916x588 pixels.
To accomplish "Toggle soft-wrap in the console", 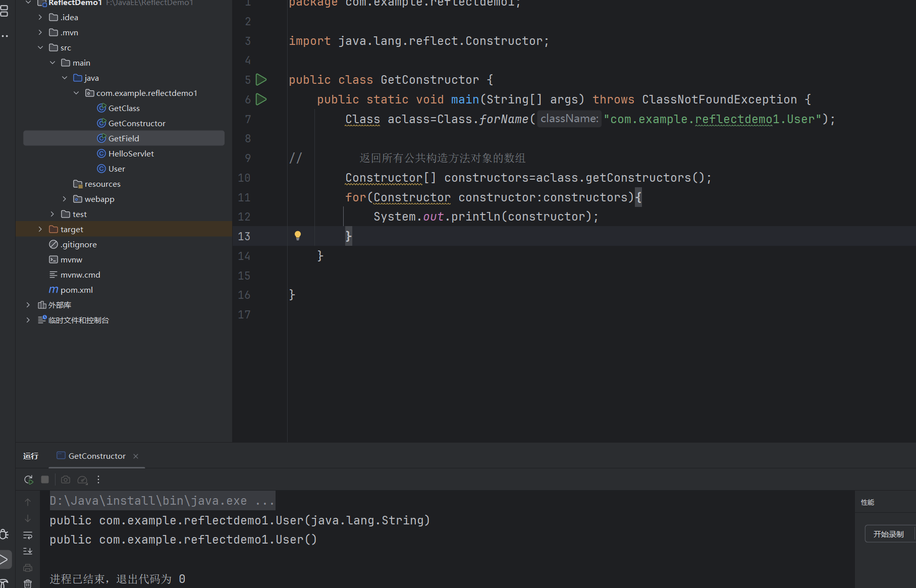I will tap(28, 535).
